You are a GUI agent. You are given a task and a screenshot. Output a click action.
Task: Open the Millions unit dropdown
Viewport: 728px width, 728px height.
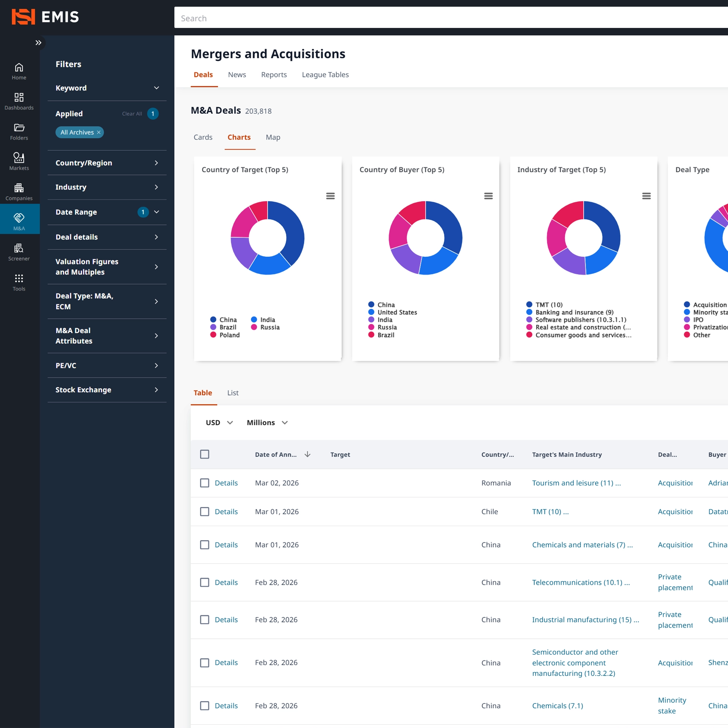click(x=267, y=423)
